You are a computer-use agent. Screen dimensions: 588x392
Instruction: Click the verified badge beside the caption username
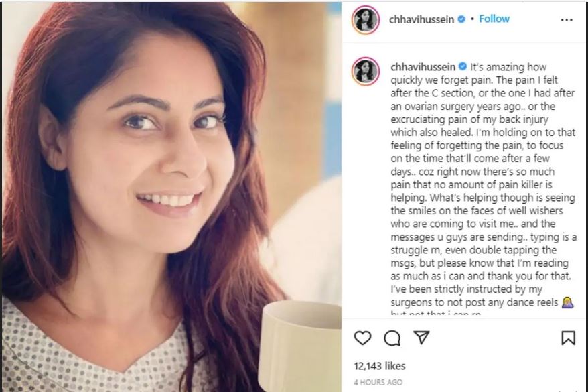463,66
